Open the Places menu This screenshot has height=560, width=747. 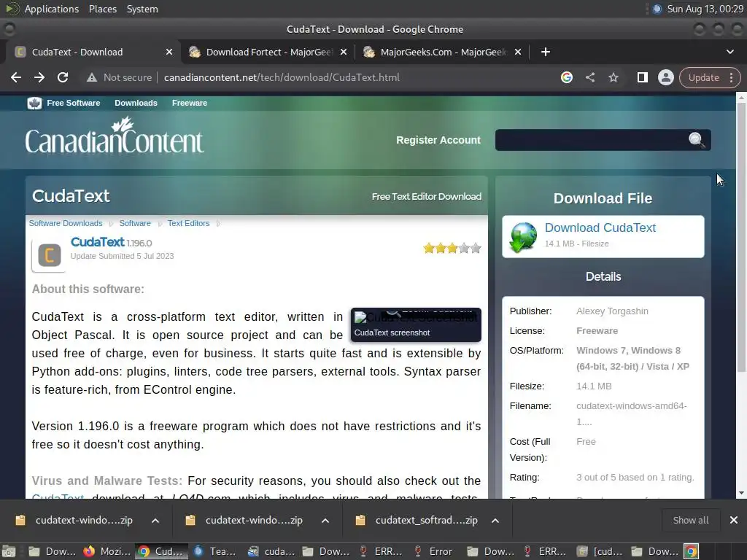102,9
